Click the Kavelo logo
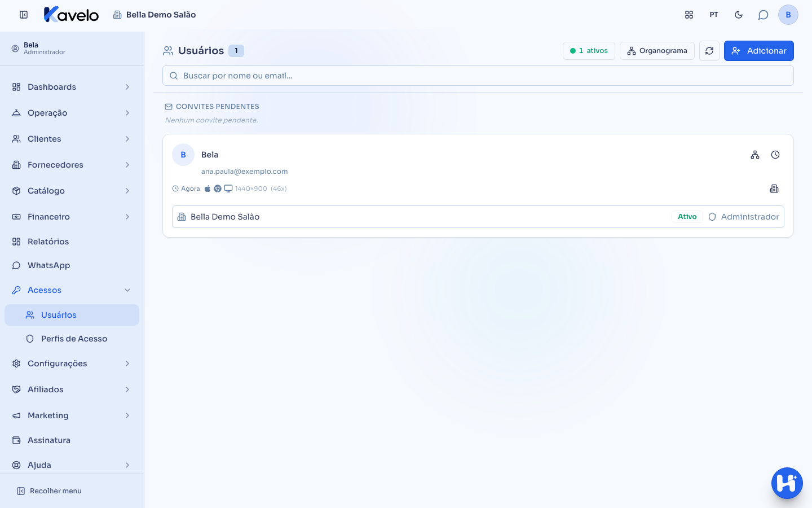The height and width of the screenshot is (508, 812). [72, 15]
